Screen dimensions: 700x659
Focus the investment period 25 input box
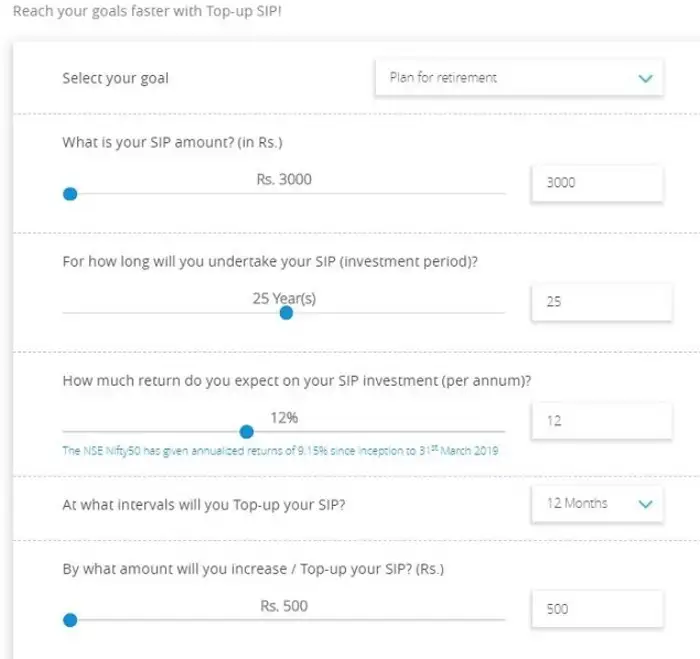coord(600,301)
